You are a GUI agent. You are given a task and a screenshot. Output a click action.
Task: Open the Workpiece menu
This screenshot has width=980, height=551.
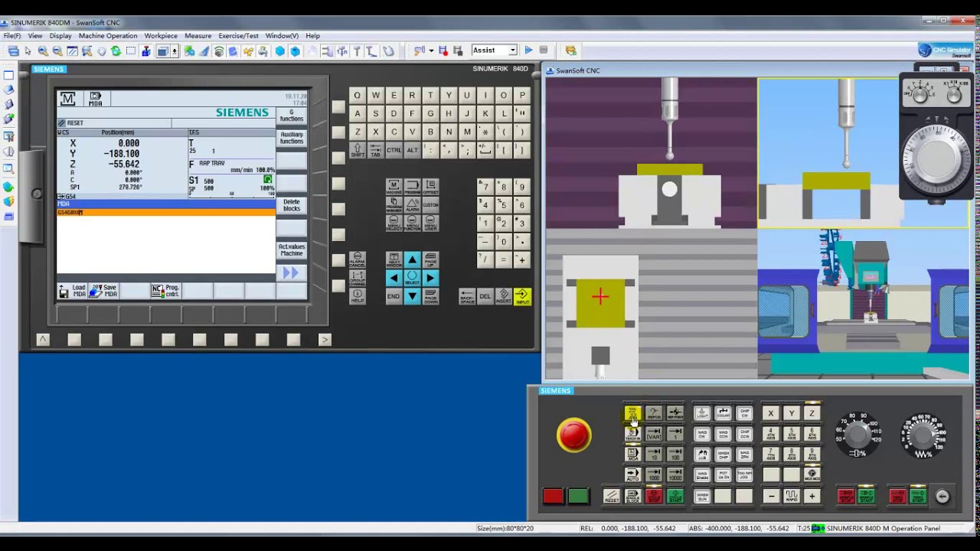[161, 36]
